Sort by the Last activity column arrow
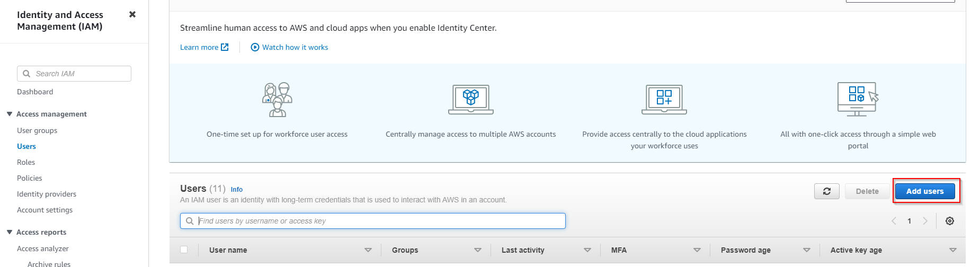980x267 pixels. click(x=587, y=250)
